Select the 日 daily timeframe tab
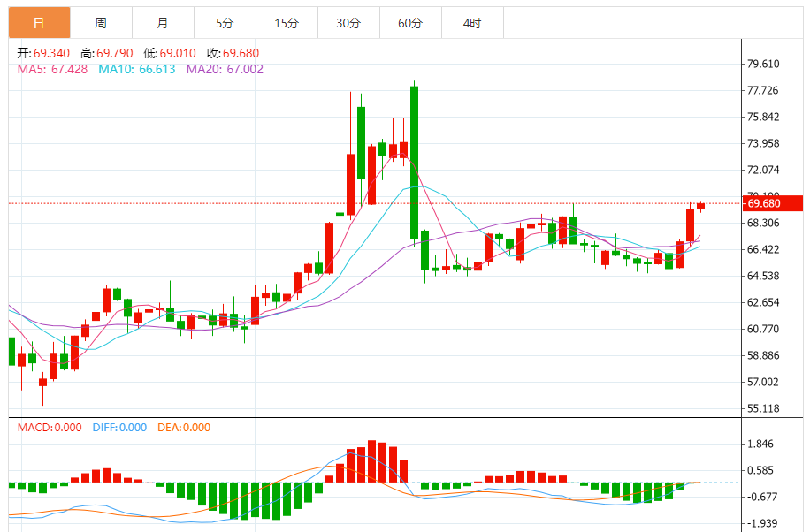The height and width of the screenshot is (532, 810). pos(39,23)
